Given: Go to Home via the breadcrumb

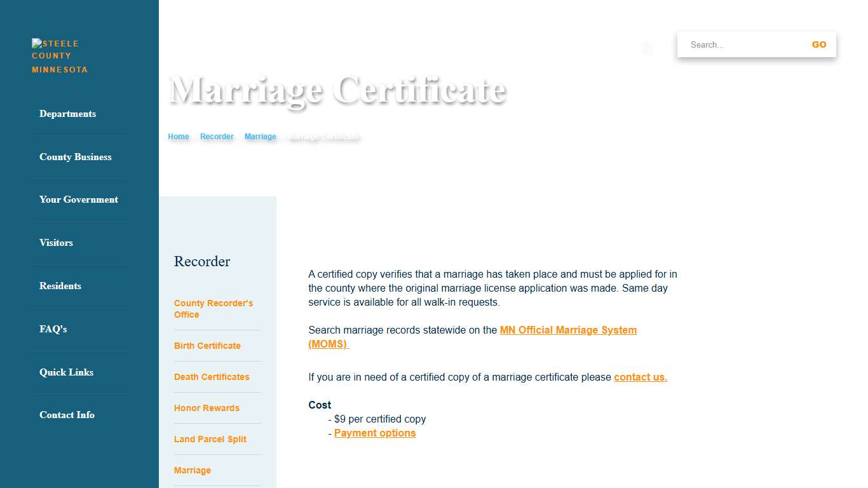Looking at the screenshot, I should tap(179, 137).
